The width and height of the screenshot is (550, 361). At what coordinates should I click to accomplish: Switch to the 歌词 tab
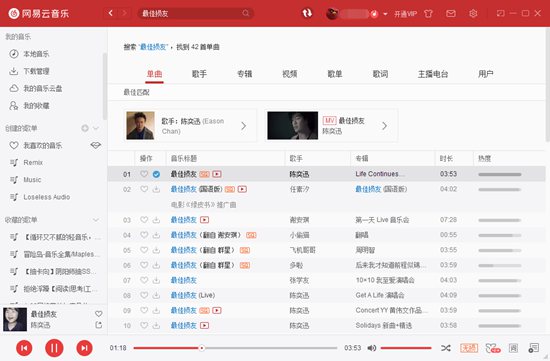tap(380, 74)
